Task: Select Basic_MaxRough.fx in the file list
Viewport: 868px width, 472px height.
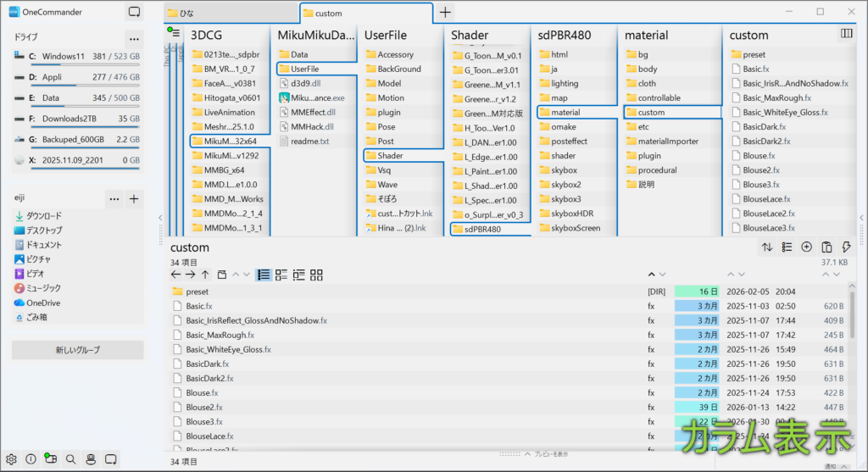Action: (222, 335)
